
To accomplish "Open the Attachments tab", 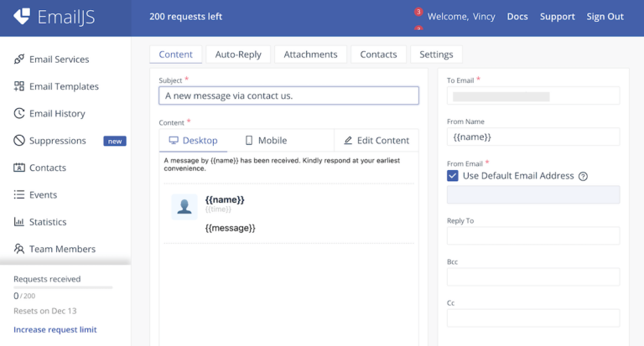I will click(310, 54).
